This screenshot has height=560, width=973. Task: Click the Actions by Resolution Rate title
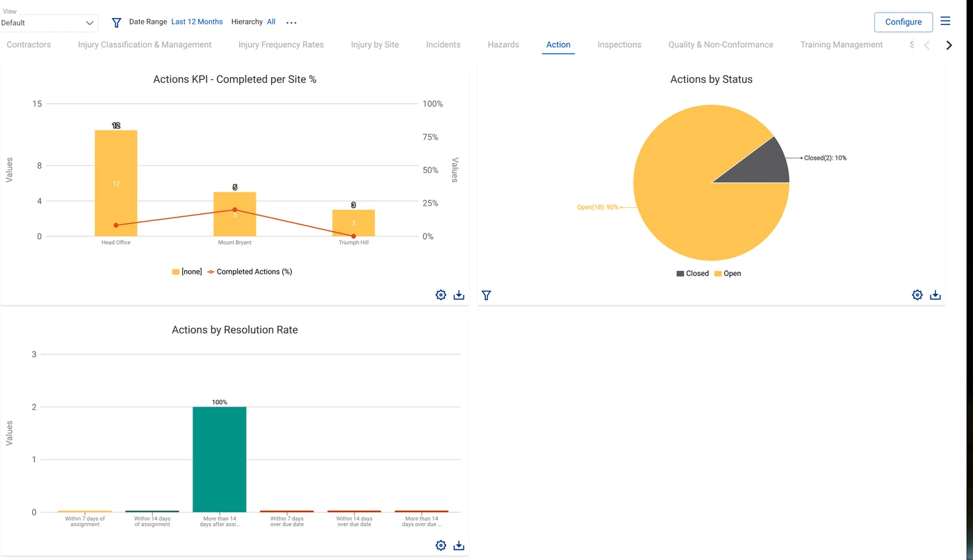coord(235,330)
